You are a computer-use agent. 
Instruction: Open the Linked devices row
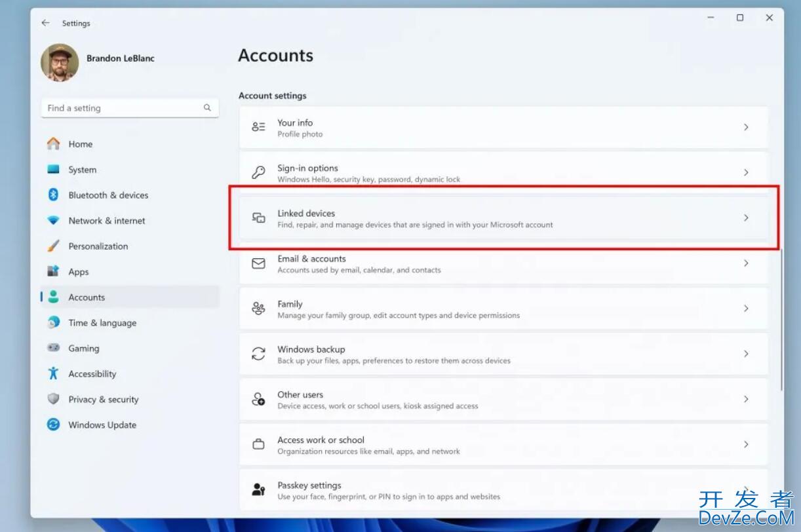point(503,218)
